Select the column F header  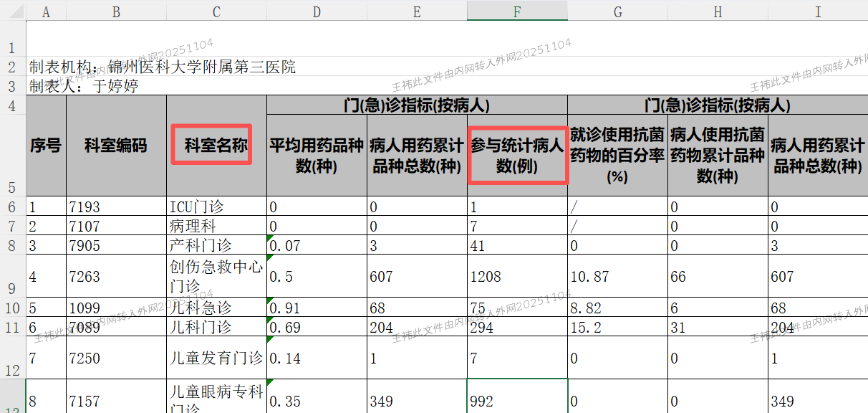(x=517, y=11)
